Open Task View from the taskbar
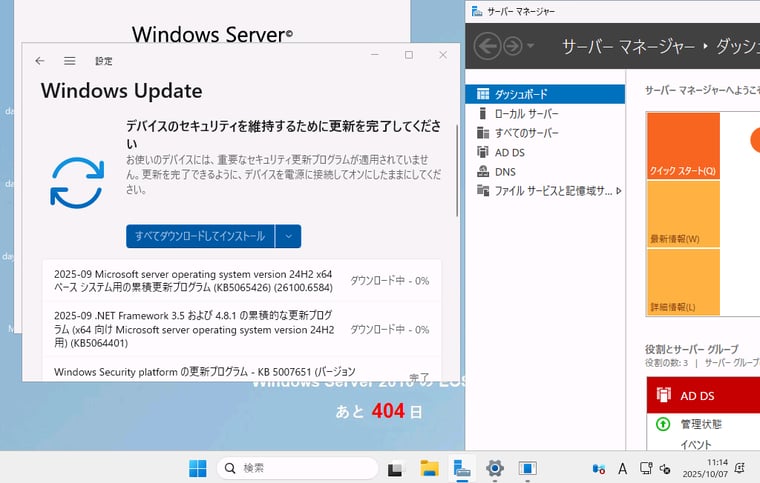760x483 pixels. pos(395,469)
